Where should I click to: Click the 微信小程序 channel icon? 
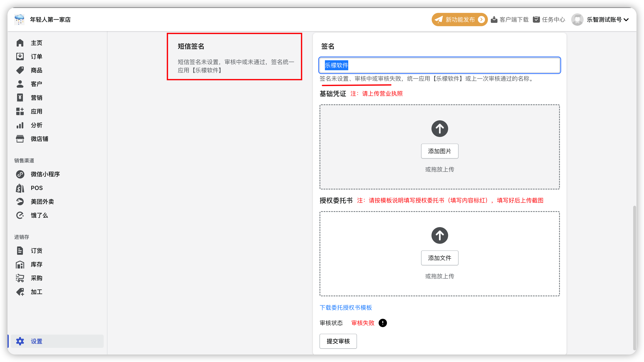tap(20, 174)
